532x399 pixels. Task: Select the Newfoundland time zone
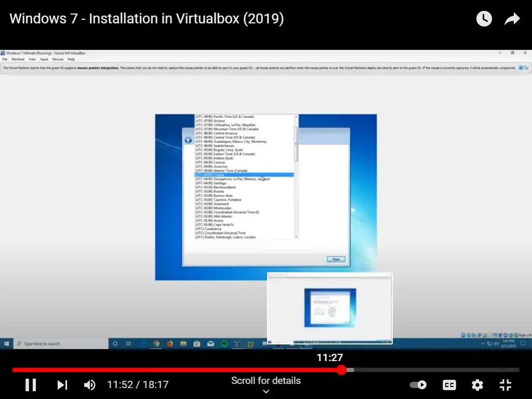click(x=244, y=187)
